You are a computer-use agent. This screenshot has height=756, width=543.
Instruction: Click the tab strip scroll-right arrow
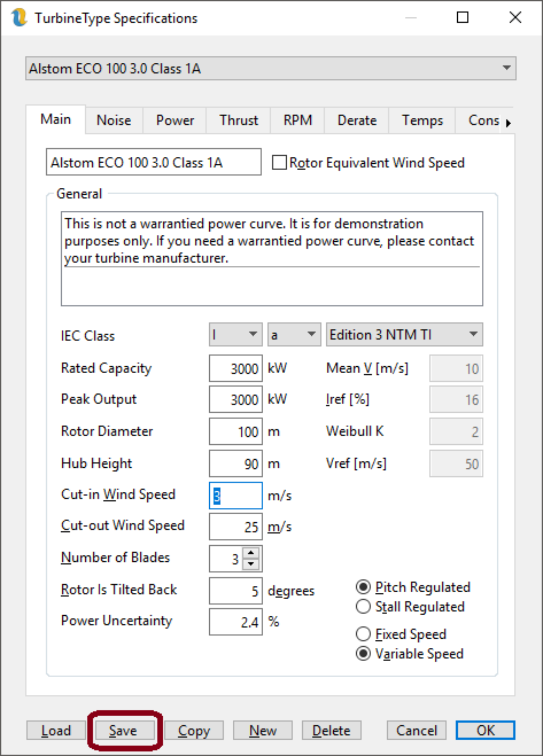point(508,123)
